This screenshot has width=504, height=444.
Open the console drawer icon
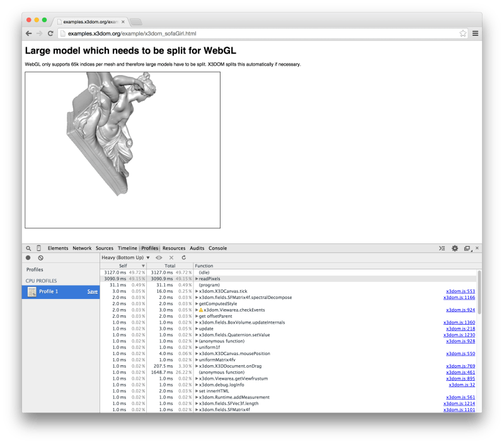click(x=442, y=248)
